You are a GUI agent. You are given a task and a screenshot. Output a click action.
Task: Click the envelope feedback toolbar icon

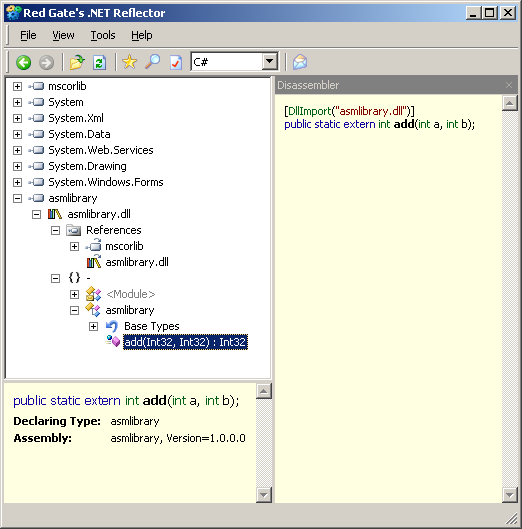pyautogui.click(x=300, y=62)
